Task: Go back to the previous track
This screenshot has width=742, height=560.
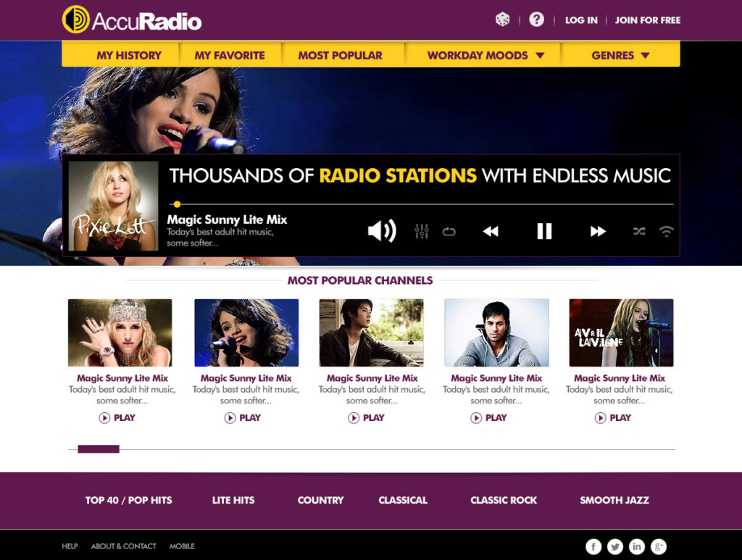Action: (491, 231)
